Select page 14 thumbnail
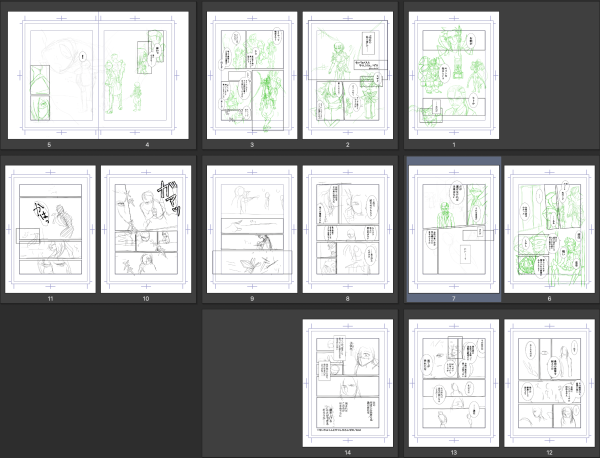The image size is (600, 458). coord(348,383)
